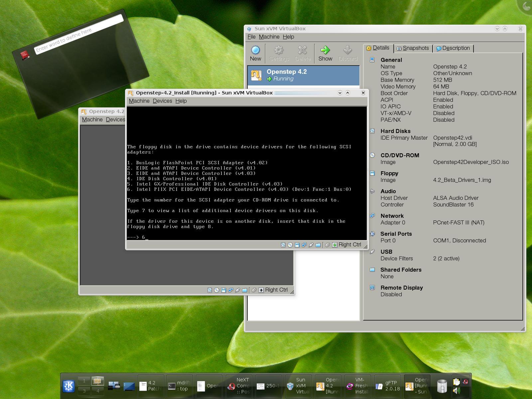Click the floppy disk icon in VM status bar
Image resolution: width=532 pixels, height=399 pixels.
point(297,245)
